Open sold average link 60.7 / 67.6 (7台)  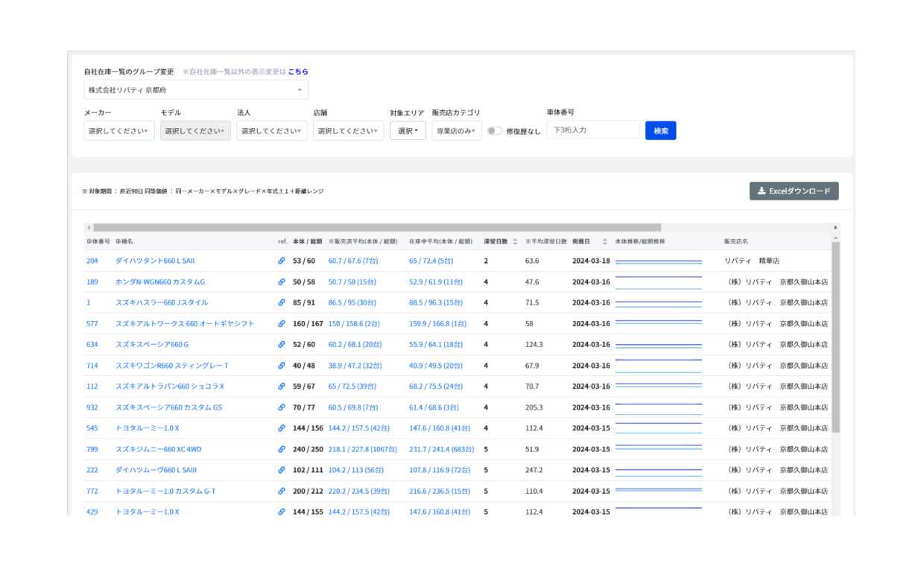pos(353,261)
